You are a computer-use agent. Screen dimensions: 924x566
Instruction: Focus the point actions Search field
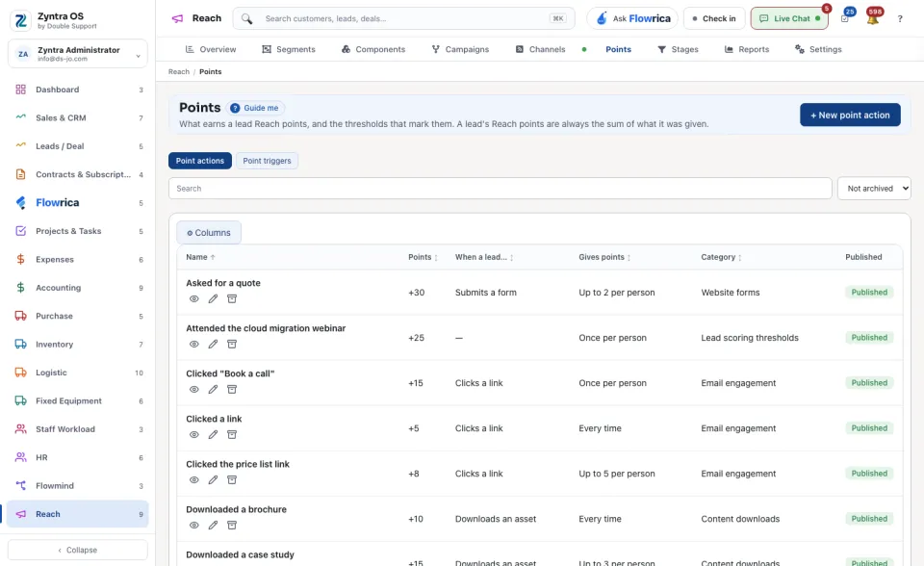[x=500, y=189]
